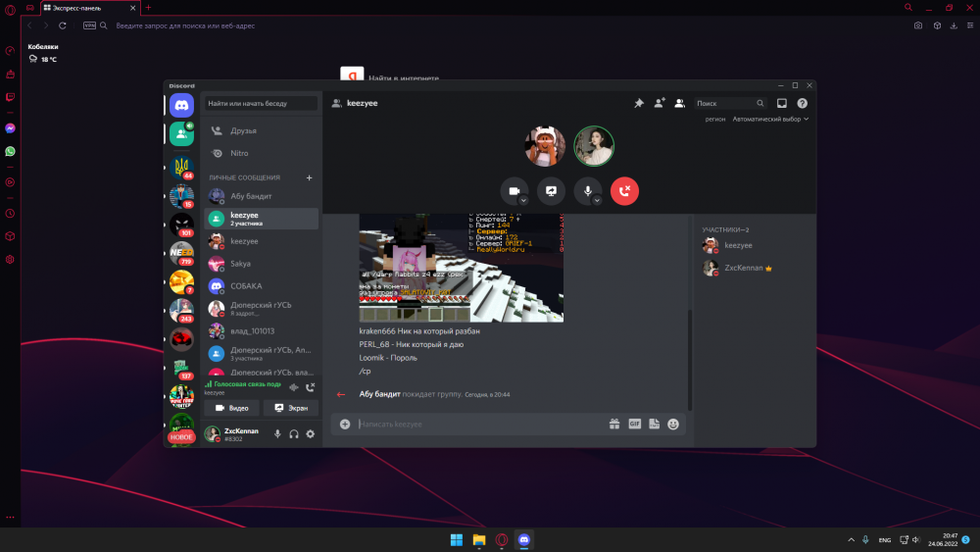The image size is (980, 552).
Task: Open WhatsApp in Opera sidebar
Action: [10, 151]
